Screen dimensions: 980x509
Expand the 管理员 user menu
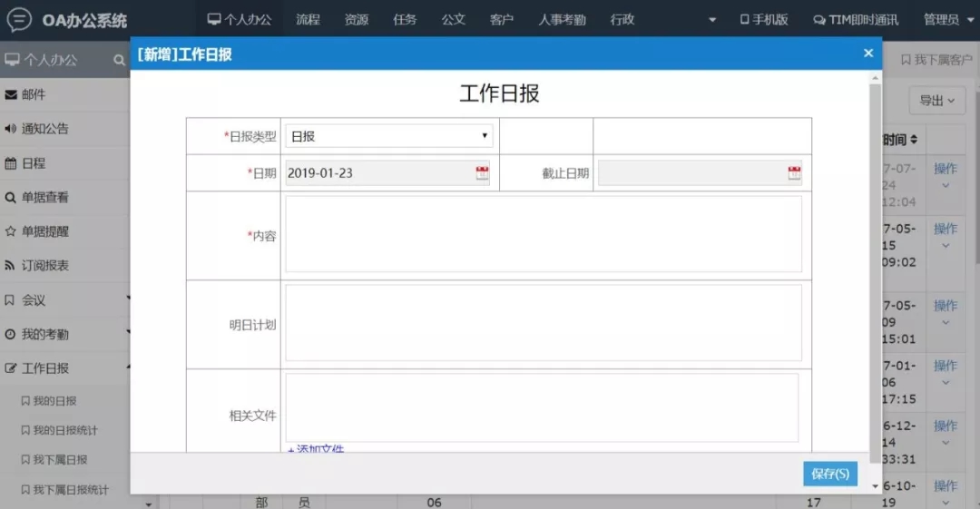(945, 19)
